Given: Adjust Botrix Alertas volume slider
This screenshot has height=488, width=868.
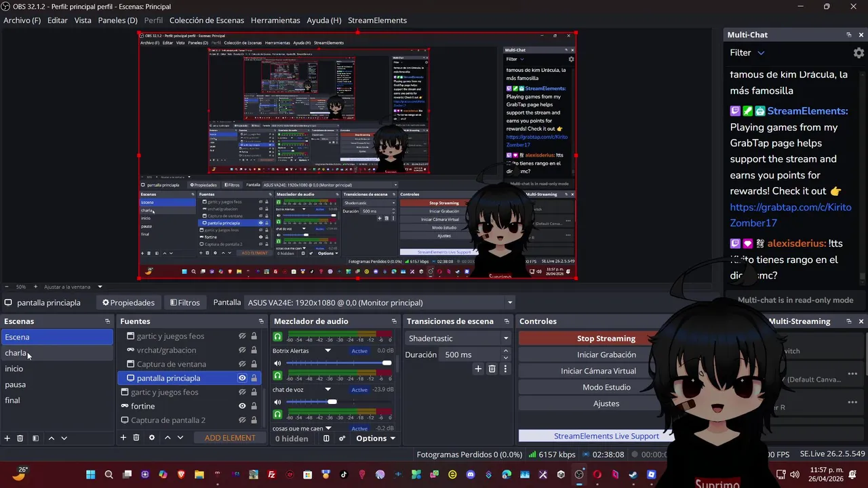Looking at the screenshot, I should pos(339,363).
